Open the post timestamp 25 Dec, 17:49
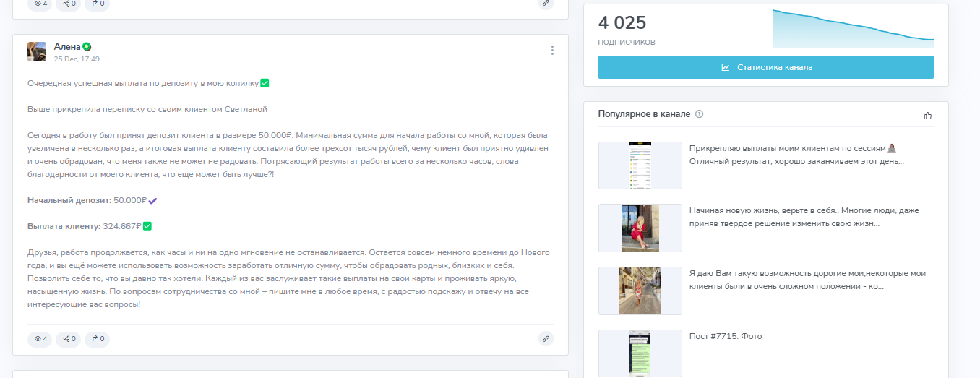 click(77, 59)
